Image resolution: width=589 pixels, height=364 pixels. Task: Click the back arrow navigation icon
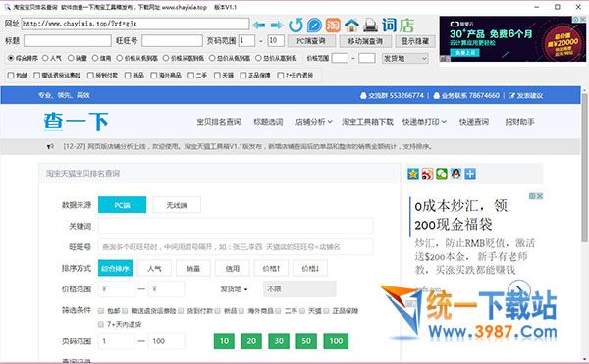click(x=259, y=26)
